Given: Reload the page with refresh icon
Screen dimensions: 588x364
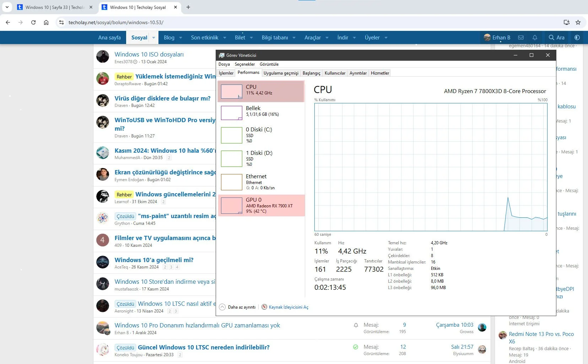Looking at the screenshot, I should coord(33,22).
